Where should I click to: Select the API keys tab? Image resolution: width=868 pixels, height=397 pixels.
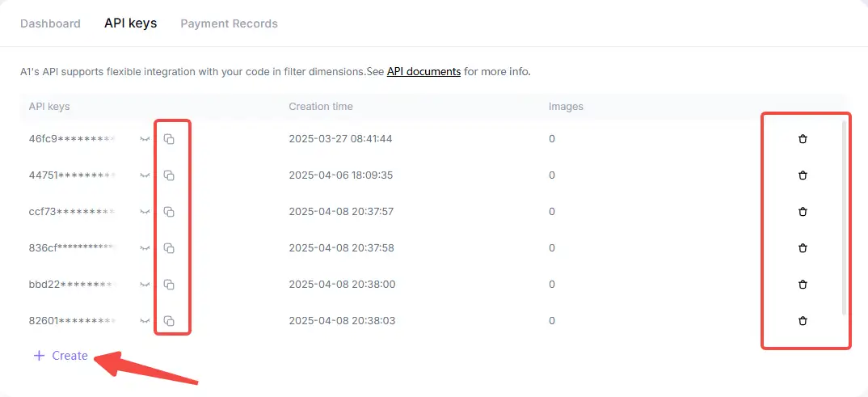pos(130,23)
